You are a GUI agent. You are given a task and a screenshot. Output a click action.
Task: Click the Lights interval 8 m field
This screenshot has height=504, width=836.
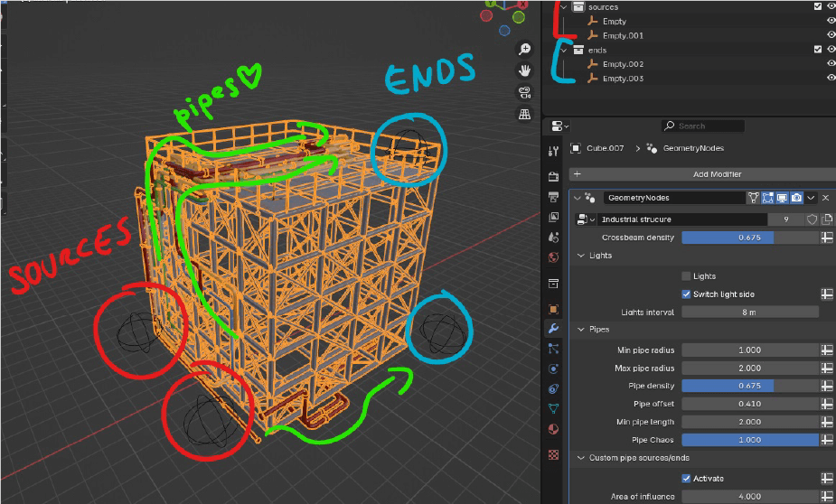point(749,313)
